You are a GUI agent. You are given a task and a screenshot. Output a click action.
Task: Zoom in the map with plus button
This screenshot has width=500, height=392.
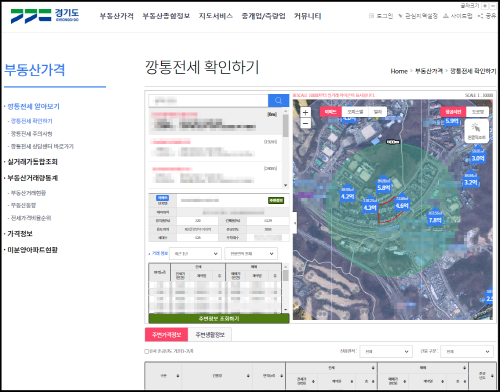click(305, 112)
